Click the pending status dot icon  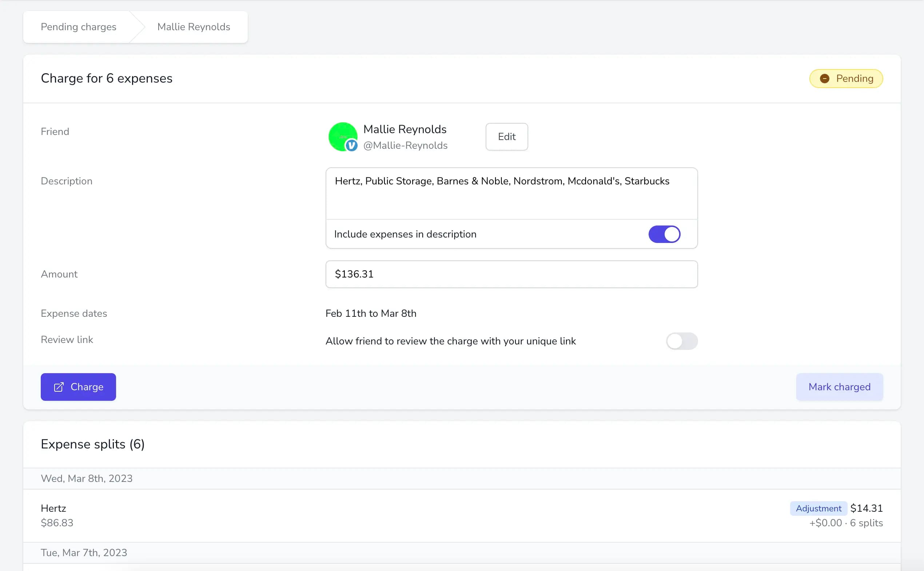824,79
